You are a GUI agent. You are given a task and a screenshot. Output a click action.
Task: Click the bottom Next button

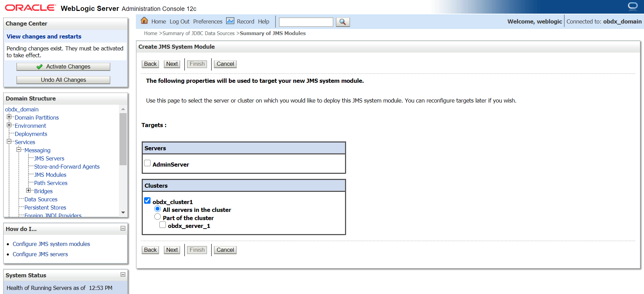(x=172, y=250)
